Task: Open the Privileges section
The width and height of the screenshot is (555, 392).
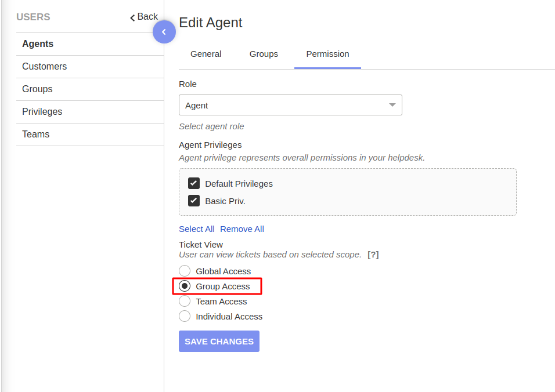Action: click(x=42, y=111)
